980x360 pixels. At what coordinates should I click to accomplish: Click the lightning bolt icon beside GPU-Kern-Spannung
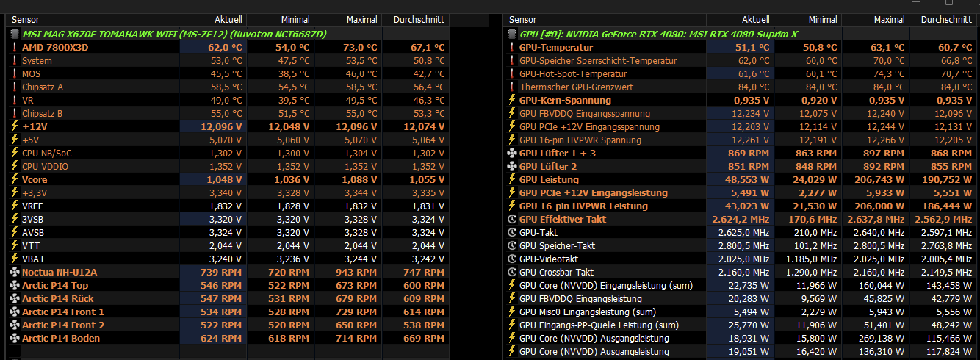[x=511, y=100]
